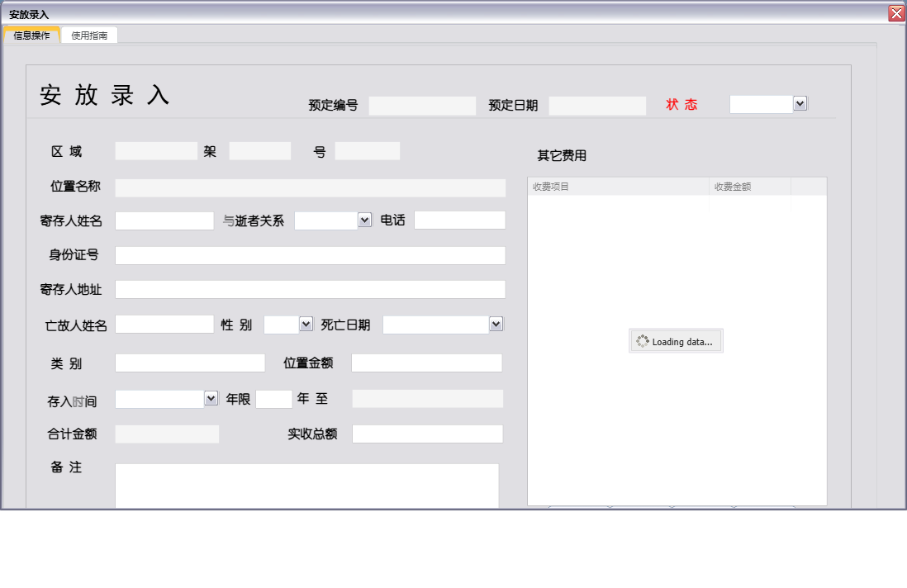Screen dimensions: 907x588
Task: Click the 亡故人姓名 name field
Action: coord(164,324)
